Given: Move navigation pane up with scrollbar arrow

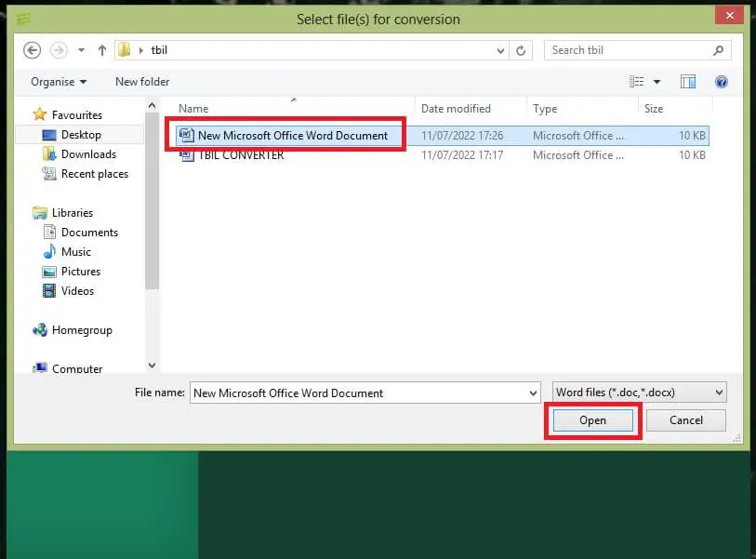Looking at the screenshot, I should (x=152, y=105).
